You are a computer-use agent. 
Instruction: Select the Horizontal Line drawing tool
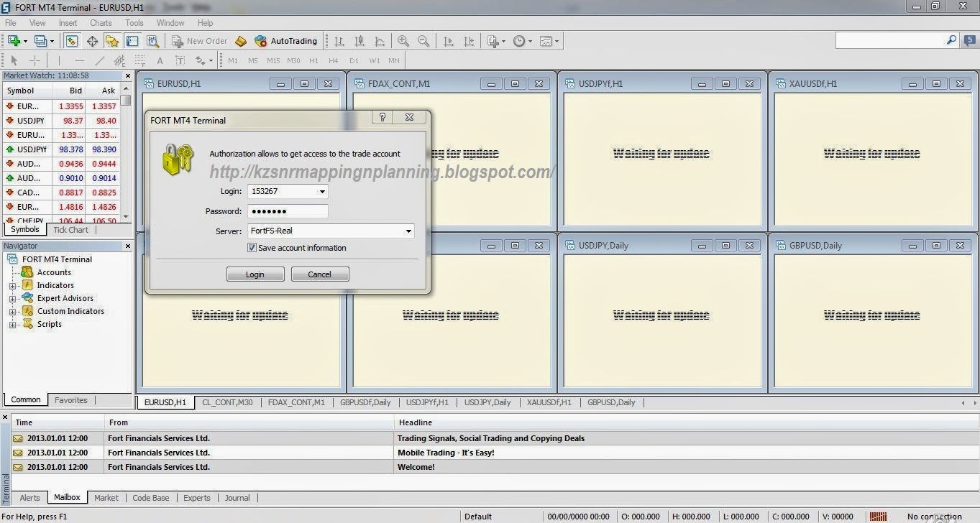coord(79,60)
